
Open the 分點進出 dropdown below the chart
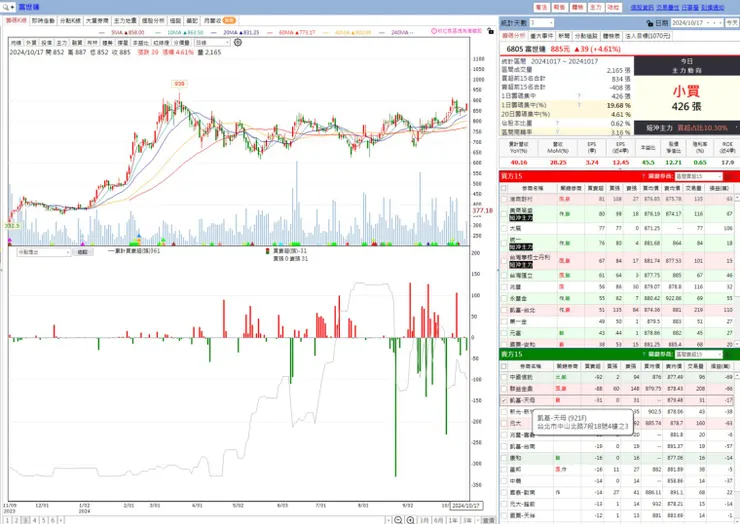43,252
